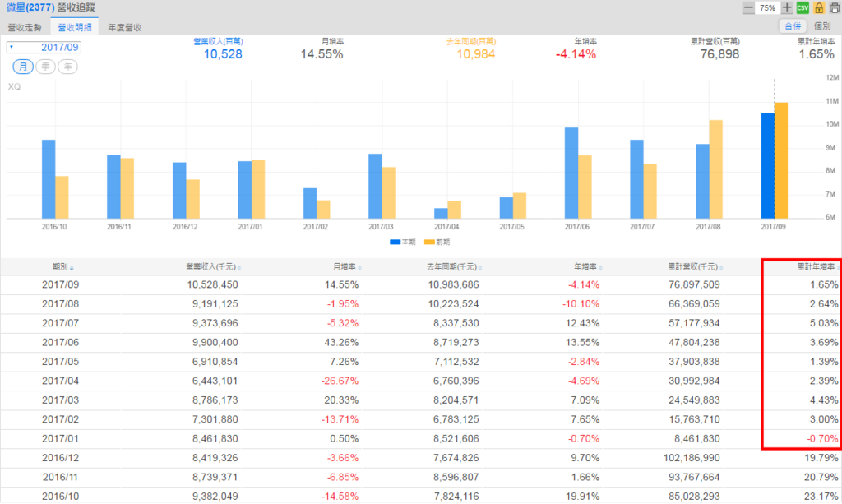842x504 pixels.
Task: Open the 營收走勢 tab
Action: [x=25, y=27]
